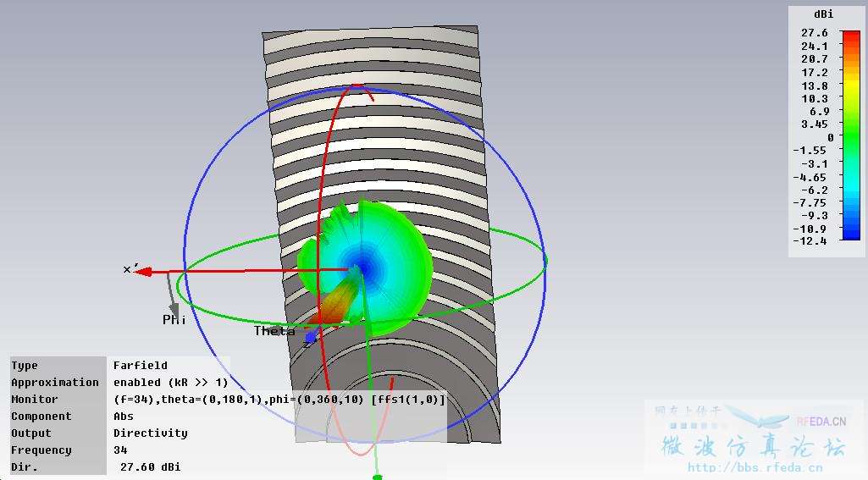Viewport: 868px width, 480px height.
Task: Click the red x-axis arrowhead
Action: click(x=143, y=271)
